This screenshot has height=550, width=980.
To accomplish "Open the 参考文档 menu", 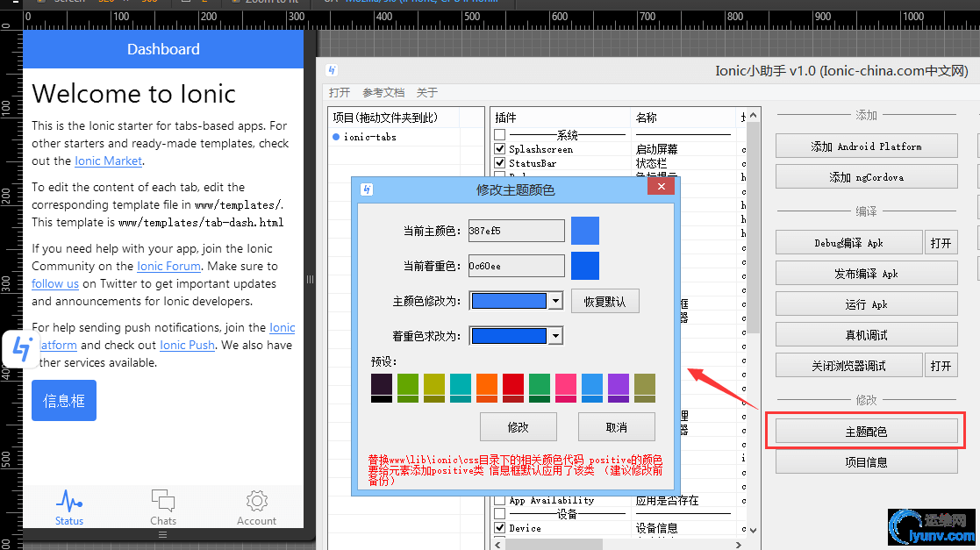I will coord(383,92).
